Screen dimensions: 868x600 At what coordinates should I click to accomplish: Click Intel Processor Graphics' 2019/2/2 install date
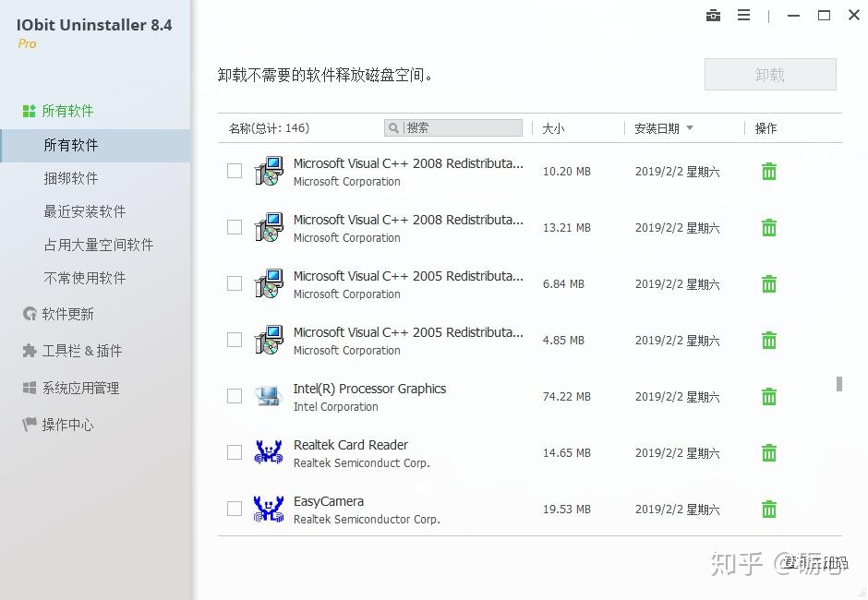click(677, 397)
